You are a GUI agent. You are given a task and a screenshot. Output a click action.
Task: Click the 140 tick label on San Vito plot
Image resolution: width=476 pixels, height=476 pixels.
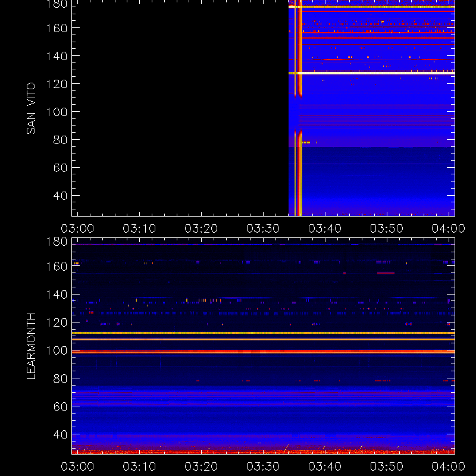tap(57, 56)
